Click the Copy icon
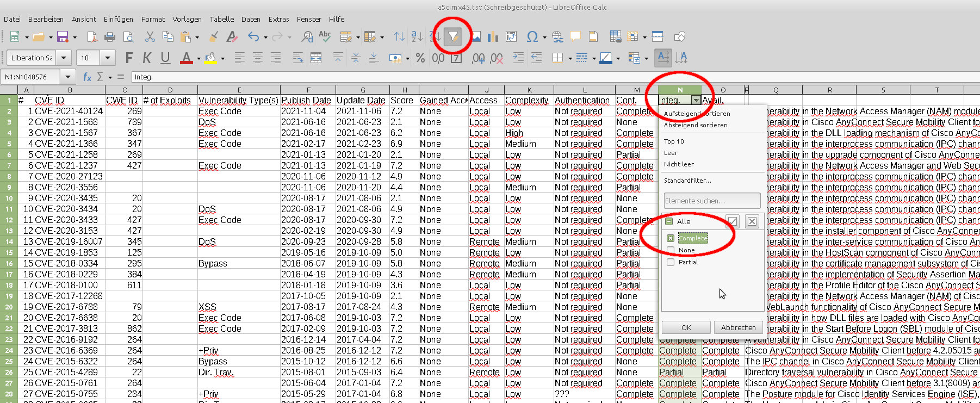 point(168,36)
